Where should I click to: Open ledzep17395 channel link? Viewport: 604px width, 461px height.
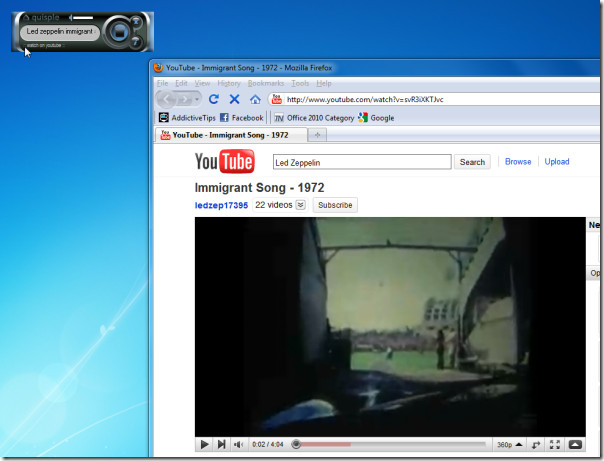point(221,205)
